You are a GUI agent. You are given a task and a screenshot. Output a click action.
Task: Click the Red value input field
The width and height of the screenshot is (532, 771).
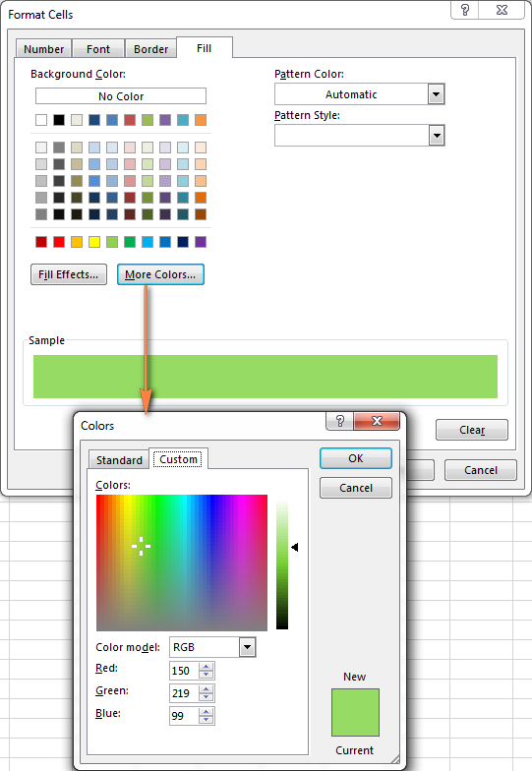click(x=185, y=671)
